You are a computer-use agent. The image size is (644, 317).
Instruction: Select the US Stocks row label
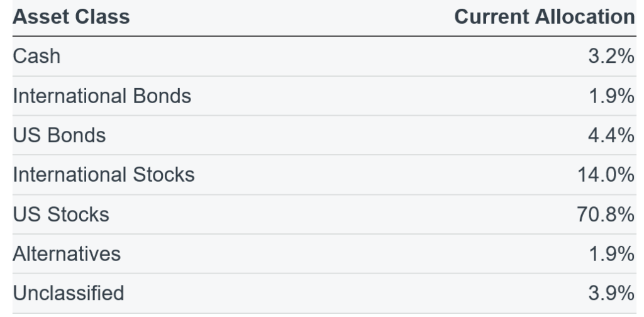click(61, 214)
